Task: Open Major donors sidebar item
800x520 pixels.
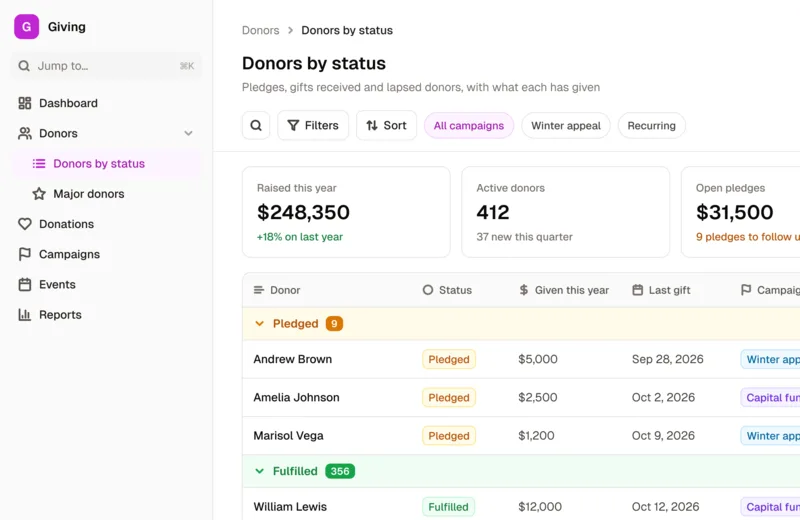Action: 106,194
